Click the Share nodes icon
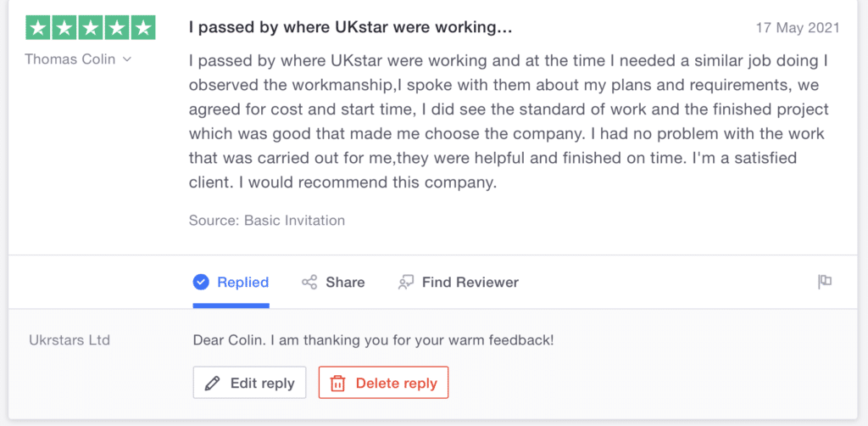 click(x=309, y=283)
